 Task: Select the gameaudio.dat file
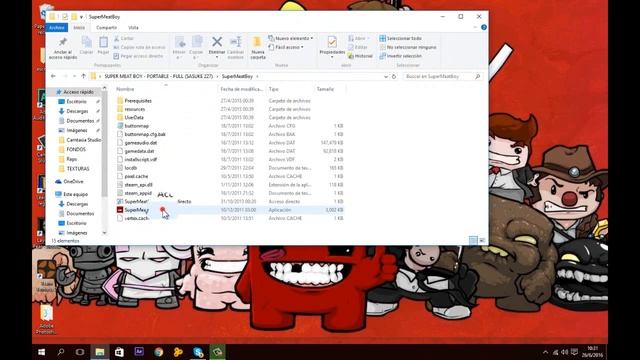[x=140, y=143]
